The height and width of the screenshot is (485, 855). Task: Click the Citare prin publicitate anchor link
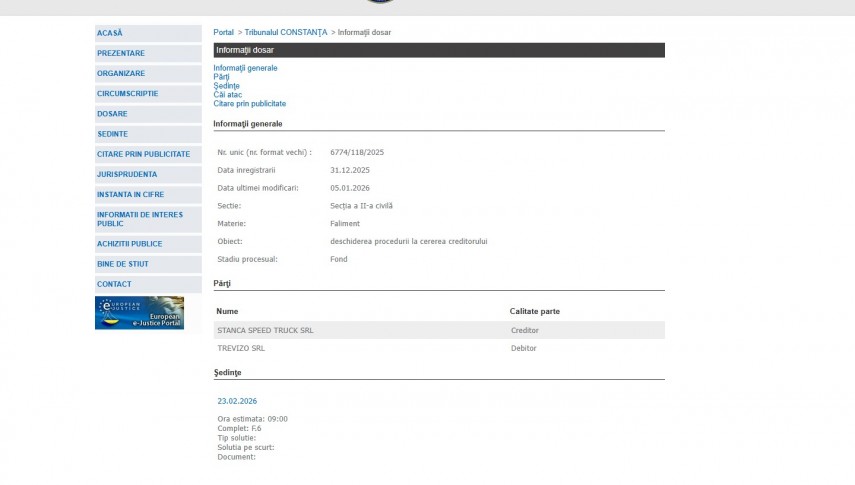[x=249, y=104]
